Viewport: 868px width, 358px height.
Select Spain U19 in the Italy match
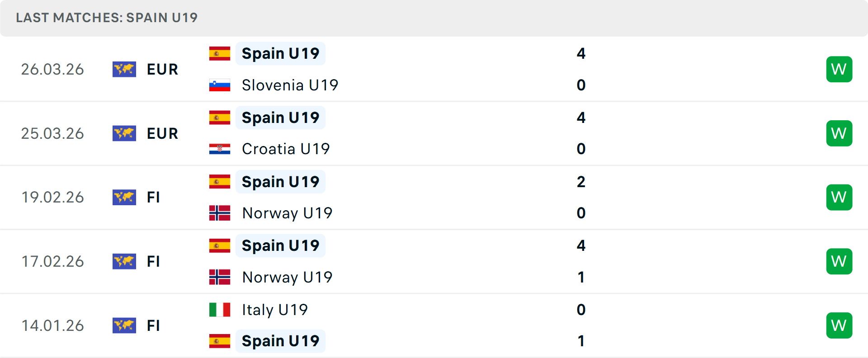click(280, 341)
